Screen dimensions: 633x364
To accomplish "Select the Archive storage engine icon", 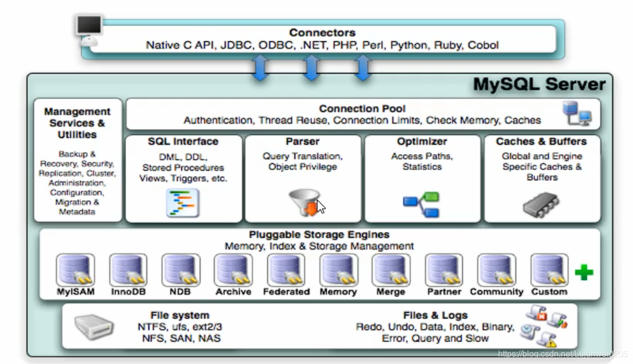I will pyautogui.click(x=233, y=270).
